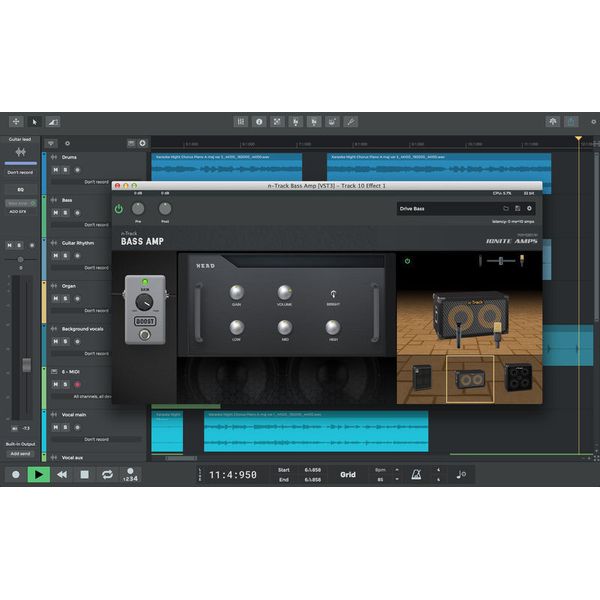The image size is (600, 600).
Task: Open the Built-in Output selector in channel strip
Action: pos(20,444)
